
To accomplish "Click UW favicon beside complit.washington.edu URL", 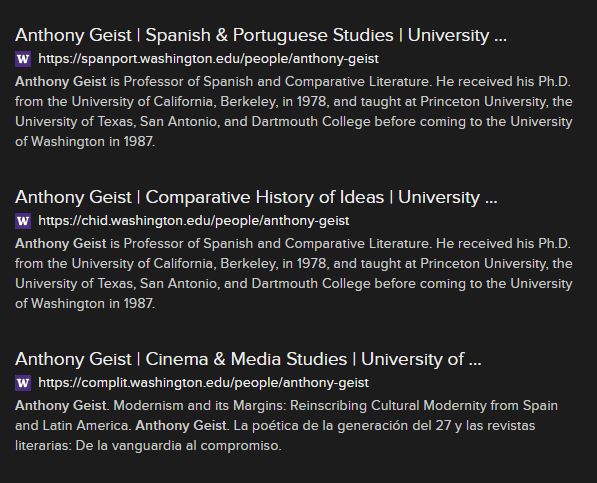I will [x=23, y=383].
